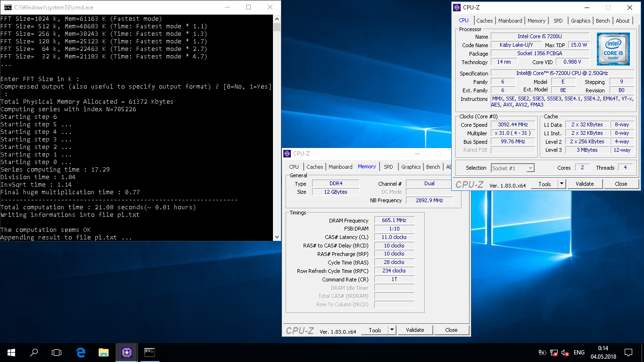The image size is (644, 362).
Task: Click the DRAM Frequency 665.1 MHz value
Action: click(x=394, y=221)
